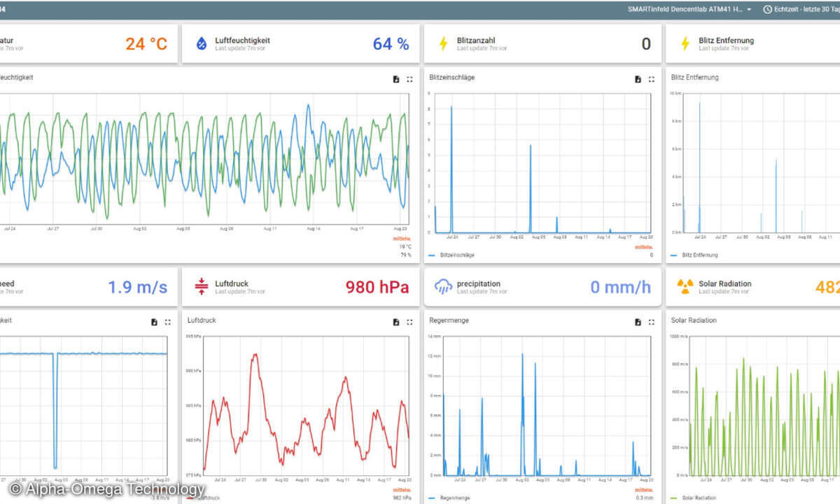Viewport: 840px width, 504px height.
Task: Click the Blitzeinschläge chart heading
Action: coord(451,77)
